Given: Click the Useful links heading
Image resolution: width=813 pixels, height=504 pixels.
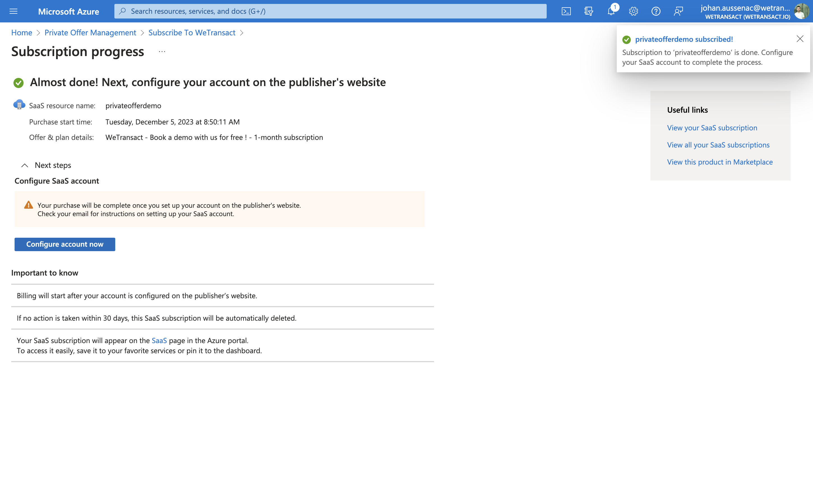Looking at the screenshot, I should (687, 110).
